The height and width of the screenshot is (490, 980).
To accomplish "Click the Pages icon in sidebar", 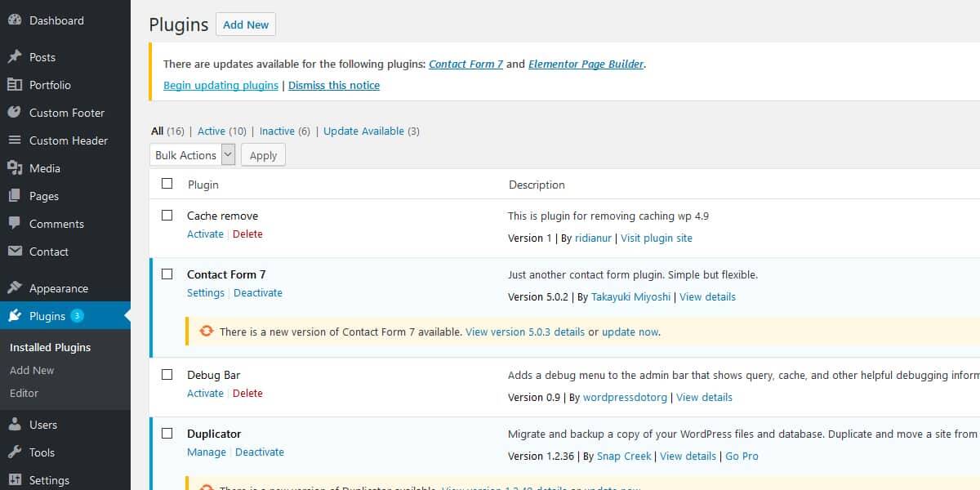I will pyautogui.click(x=15, y=196).
